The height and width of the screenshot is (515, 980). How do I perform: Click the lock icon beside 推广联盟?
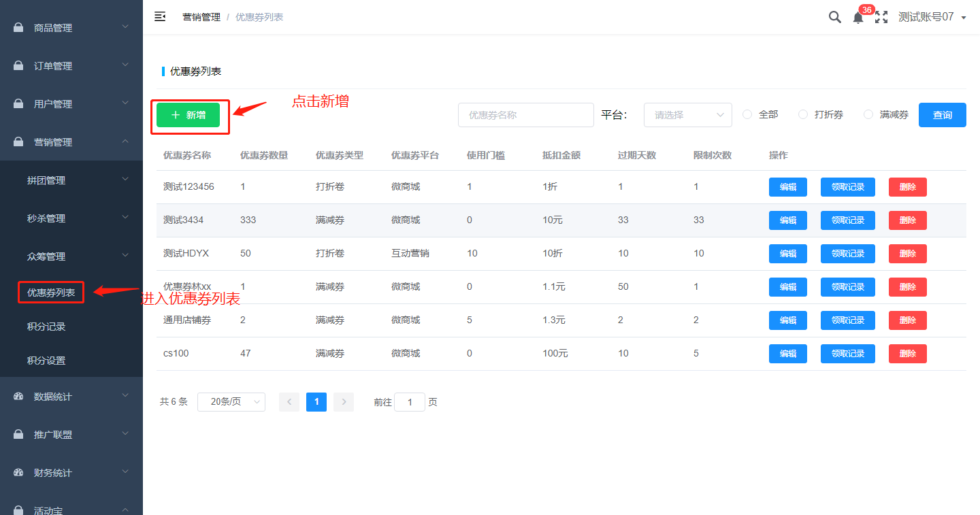[x=19, y=435]
